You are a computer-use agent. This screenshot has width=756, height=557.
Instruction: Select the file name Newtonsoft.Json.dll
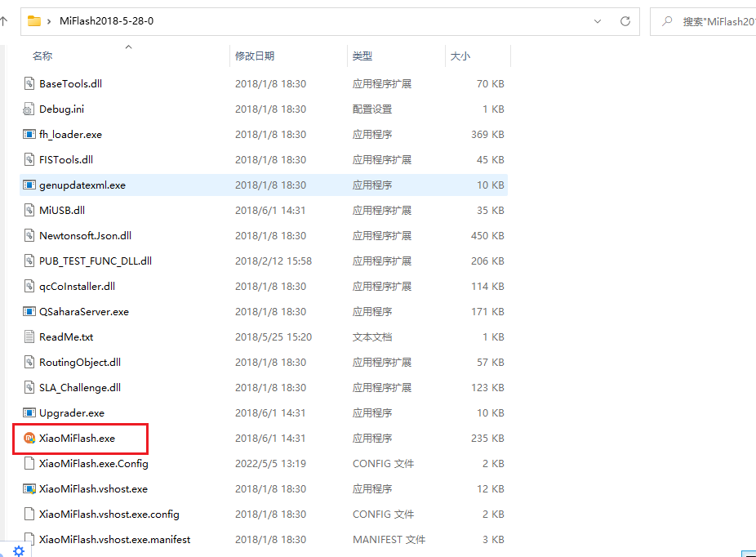click(86, 235)
